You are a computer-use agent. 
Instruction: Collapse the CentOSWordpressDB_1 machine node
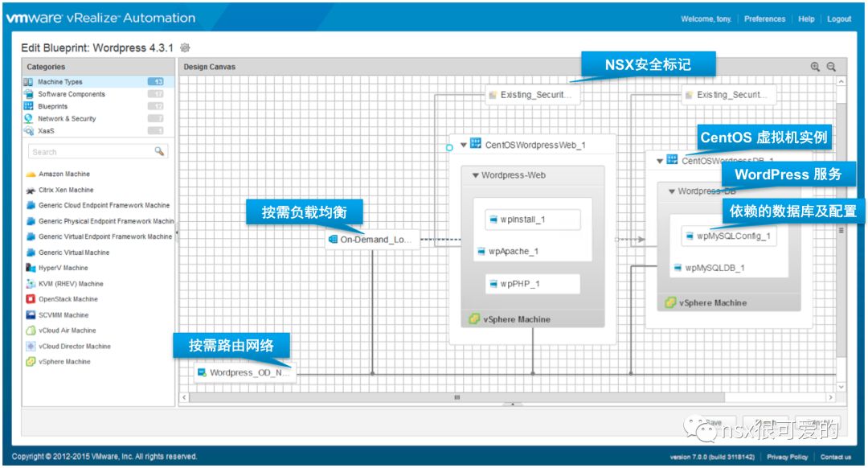click(x=659, y=161)
